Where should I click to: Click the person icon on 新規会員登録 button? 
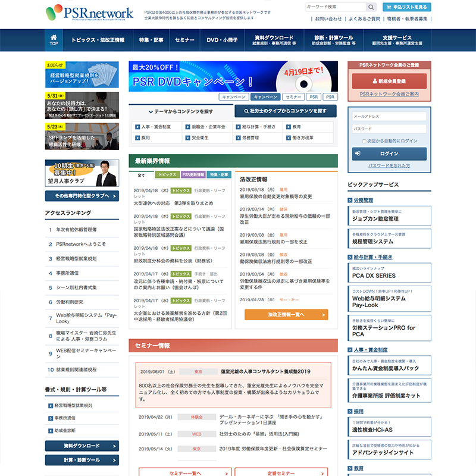pyautogui.click(x=375, y=81)
